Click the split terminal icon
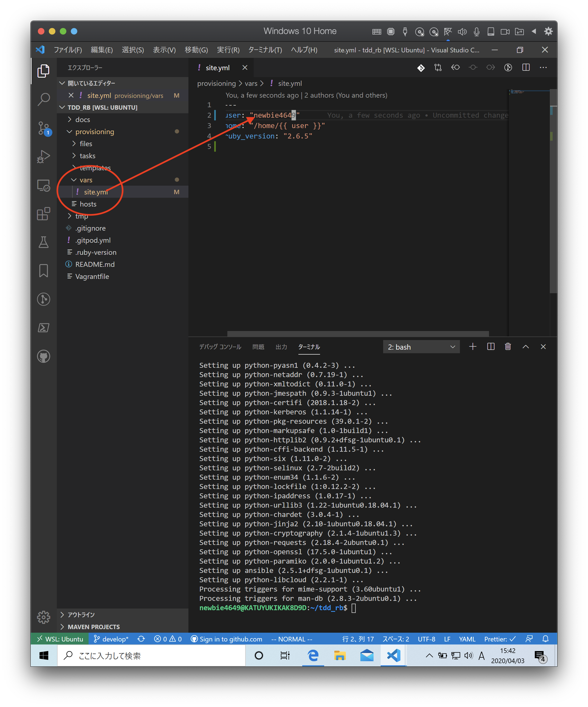Viewport: 588px width, 707px height. pos(491,347)
